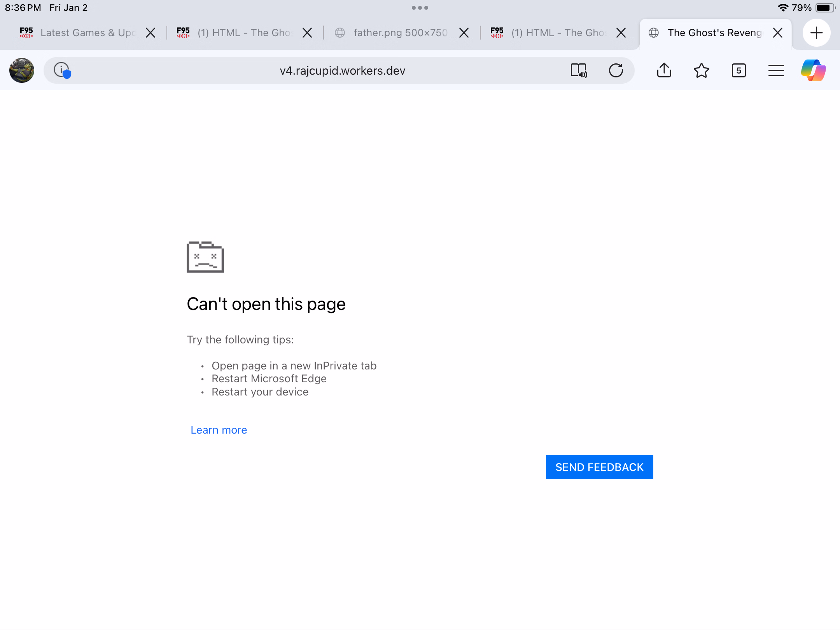The width and height of the screenshot is (840, 630).
Task: Close The Ghost's Revenge active tab
Action: pos(778,33)
